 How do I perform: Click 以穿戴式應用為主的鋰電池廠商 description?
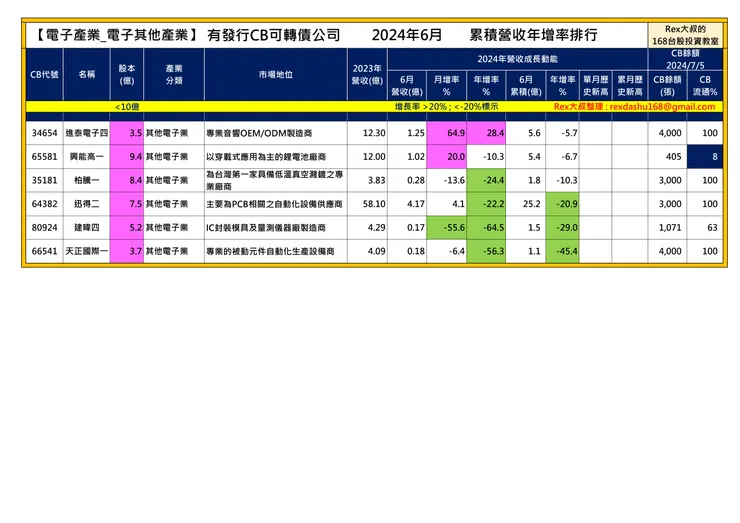[x=266, y=157]
